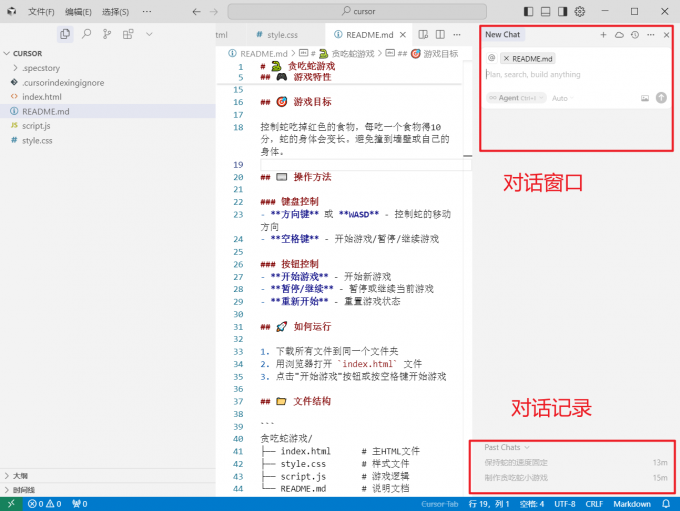Image resolution: width=680 pixels, height=511 pixels.
Task: Open markdown preview to the side icon
Action: tap(423, 34)
